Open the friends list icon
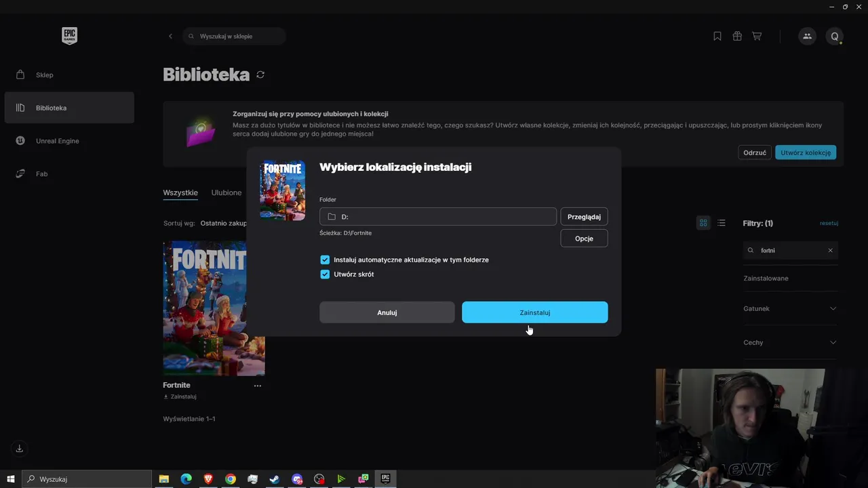The image size is (868, 488). [x=807, y=36]
